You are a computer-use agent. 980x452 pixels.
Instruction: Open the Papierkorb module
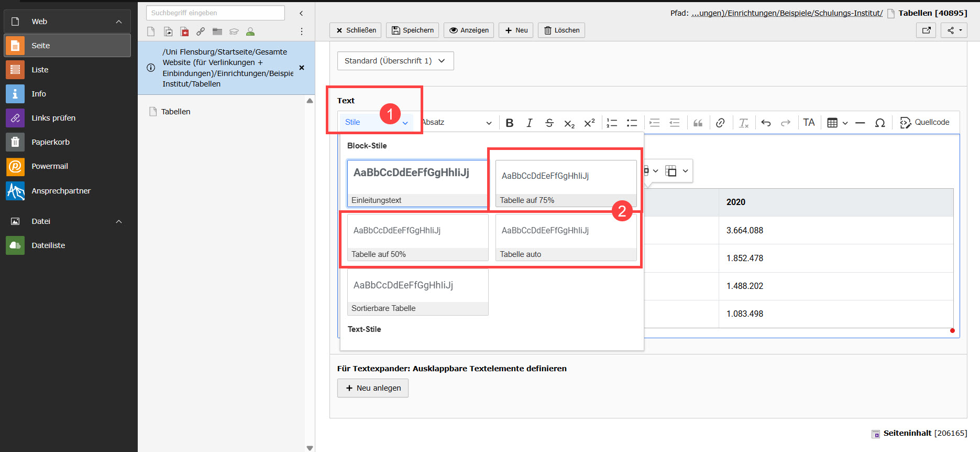pos(50,142)
